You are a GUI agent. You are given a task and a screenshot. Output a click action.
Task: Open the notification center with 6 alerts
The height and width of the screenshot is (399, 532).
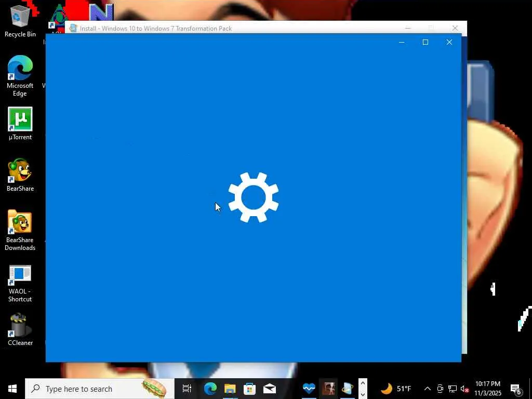pyautogui.click(x=516, y=389)
